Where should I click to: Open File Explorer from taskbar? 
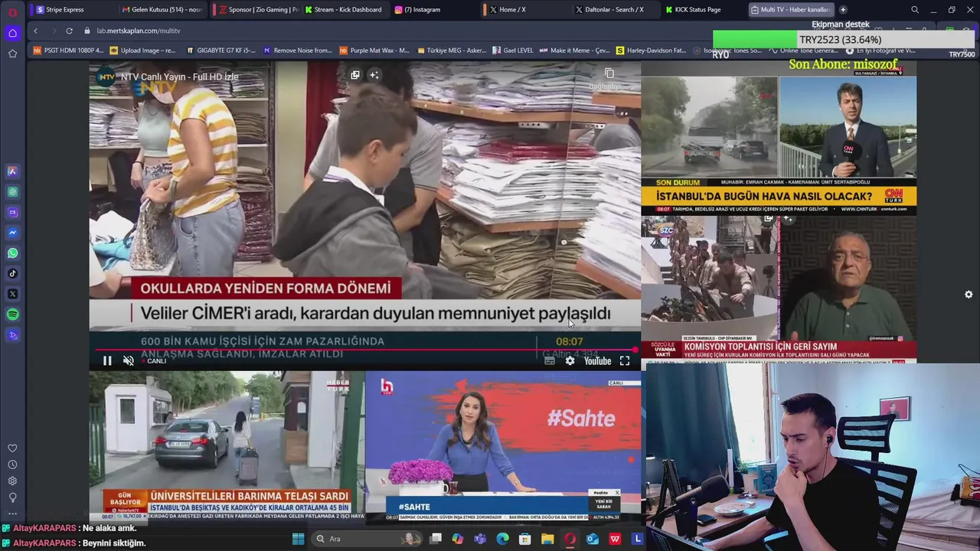[547, 539]
